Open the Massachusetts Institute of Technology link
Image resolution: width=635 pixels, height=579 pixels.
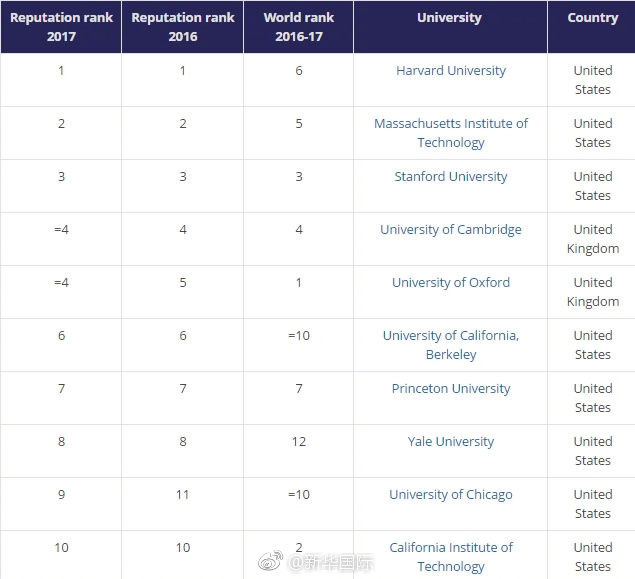click(x=451, y=133)
